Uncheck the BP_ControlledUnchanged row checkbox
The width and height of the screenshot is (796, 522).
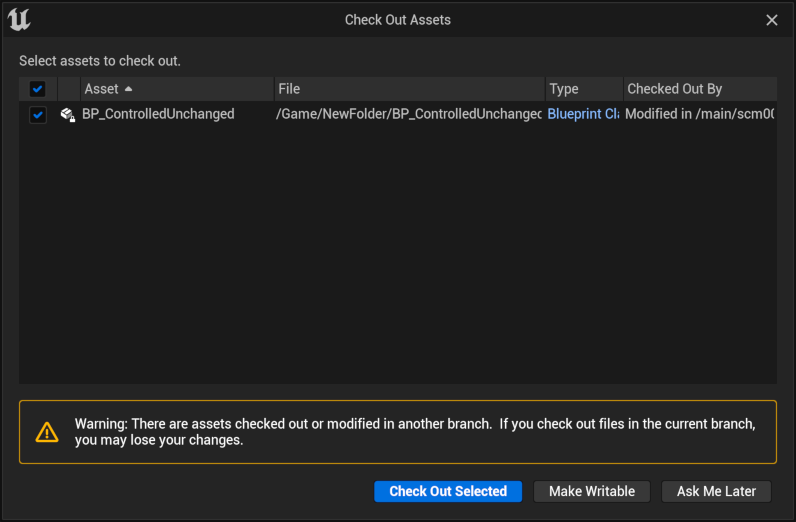pos(38,115)
